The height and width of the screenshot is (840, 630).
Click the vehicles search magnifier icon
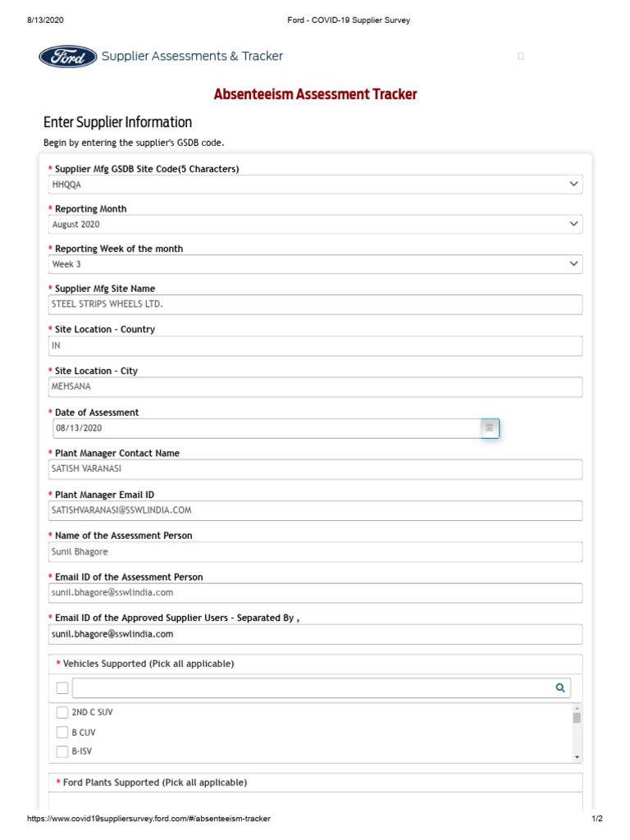coord(560,688)
